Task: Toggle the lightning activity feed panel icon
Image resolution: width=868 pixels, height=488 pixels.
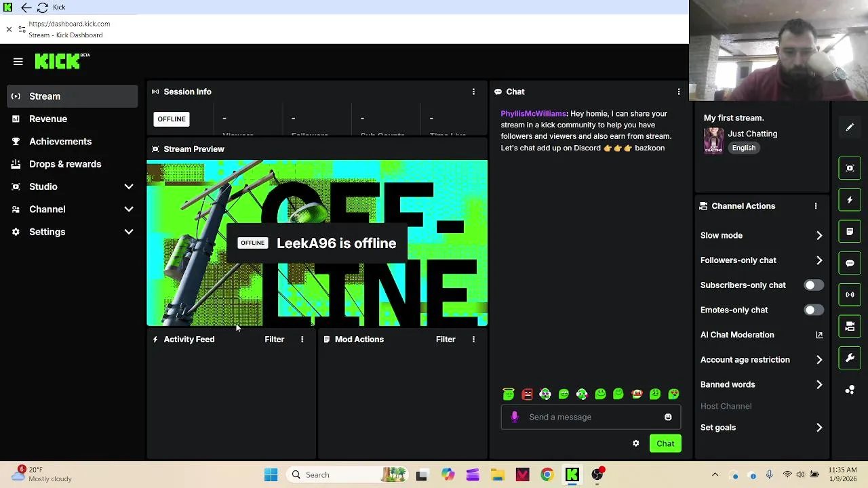Action: [850, 200]
